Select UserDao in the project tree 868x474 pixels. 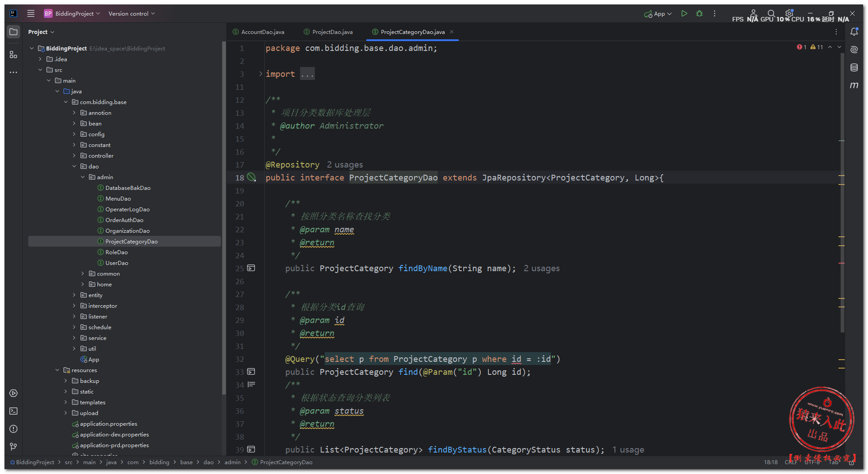point(117,263)
